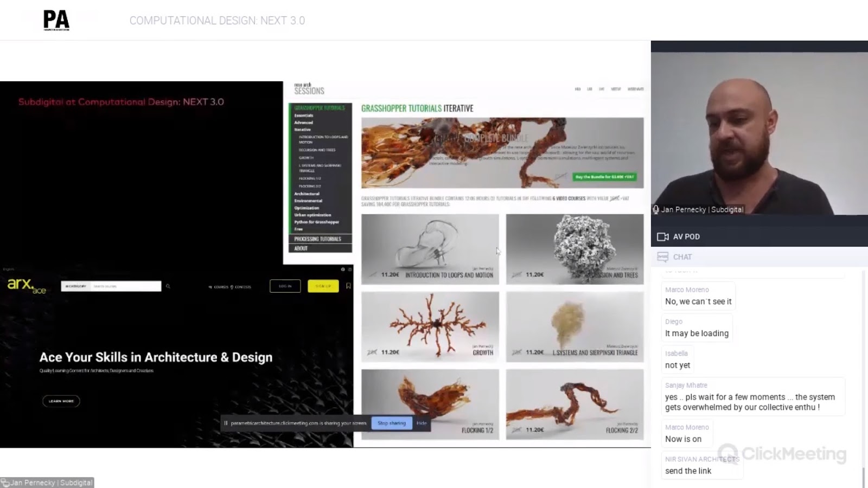Click the Jan Pernecky webcam video
The image size is (868, 488).
click(x=759, y=133)
